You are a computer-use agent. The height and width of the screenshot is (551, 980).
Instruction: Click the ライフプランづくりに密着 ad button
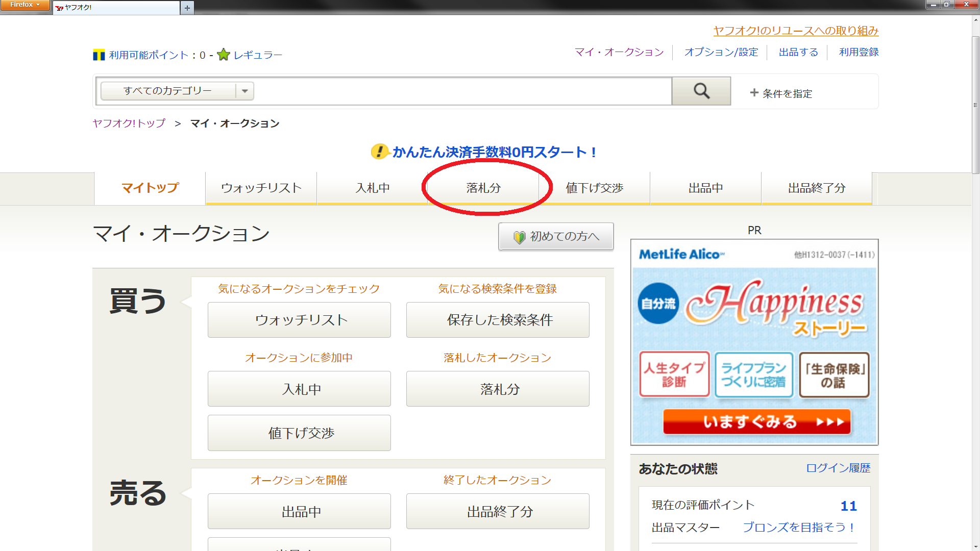pos(753,374)
